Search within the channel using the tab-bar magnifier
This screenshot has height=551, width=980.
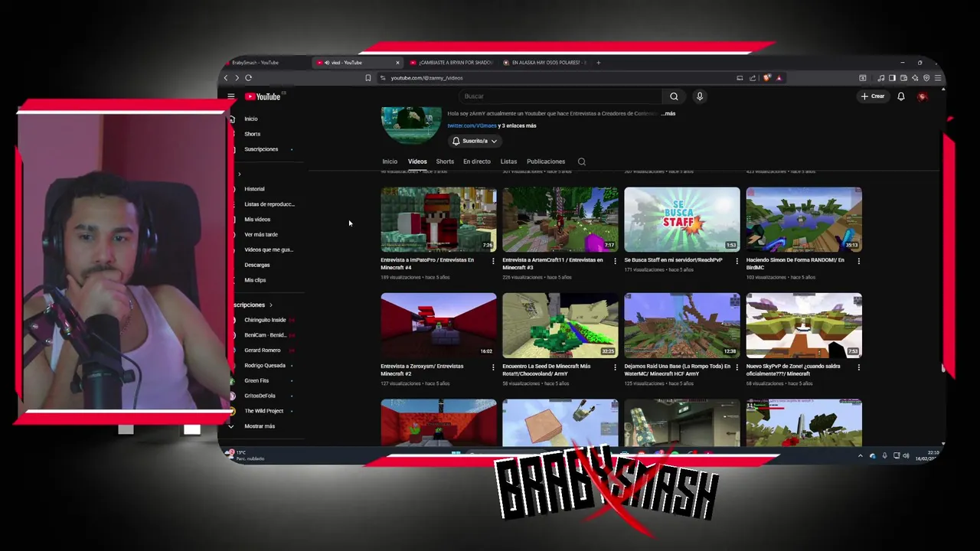coord(582,161)
